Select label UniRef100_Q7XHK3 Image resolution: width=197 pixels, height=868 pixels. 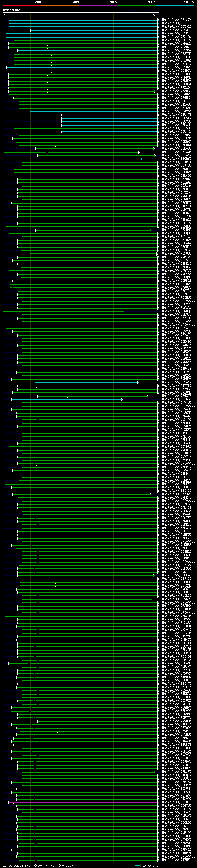[177, 91]
